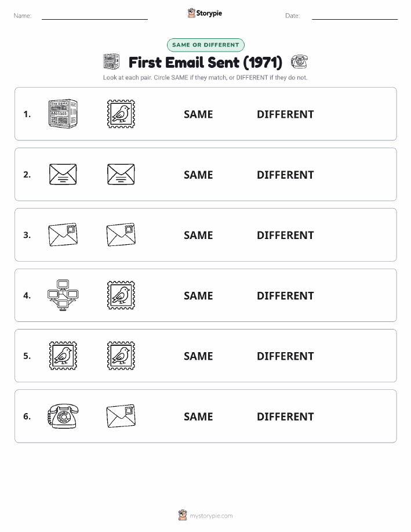Click the rotary telephone icon in row 6
Screen dimensions: 411x532
tap(63, 416)
